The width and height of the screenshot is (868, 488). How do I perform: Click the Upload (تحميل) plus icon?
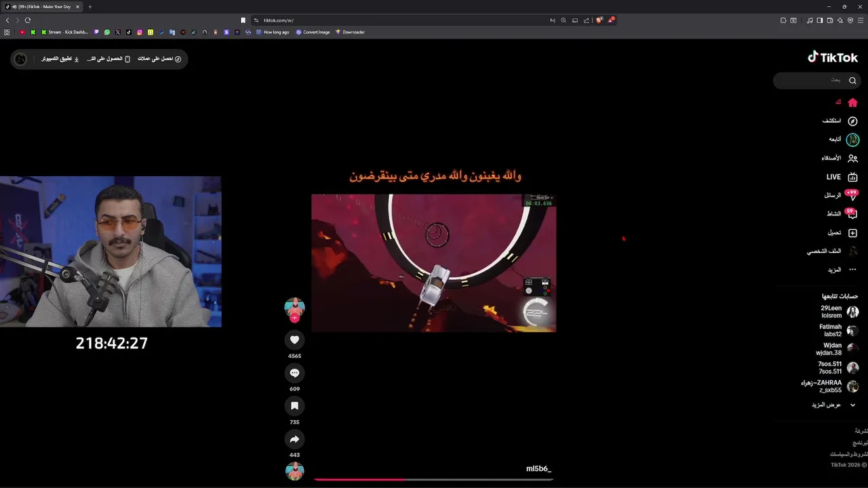point(852,232)
